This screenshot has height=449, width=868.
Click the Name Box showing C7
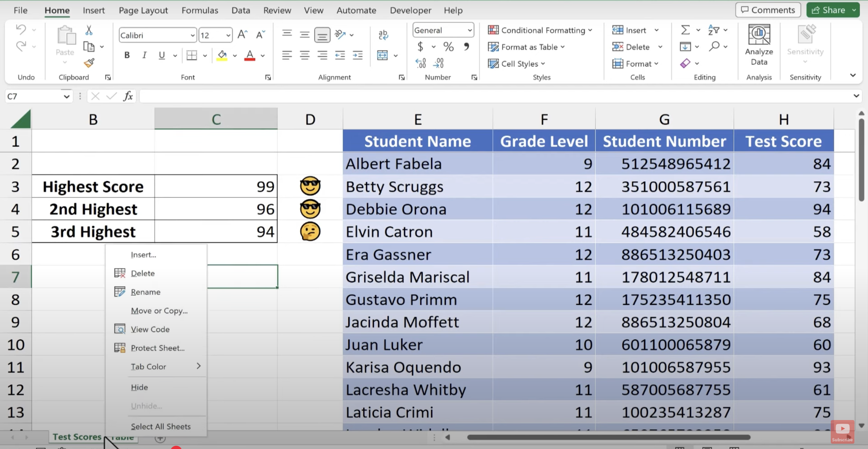pos(34,97)
